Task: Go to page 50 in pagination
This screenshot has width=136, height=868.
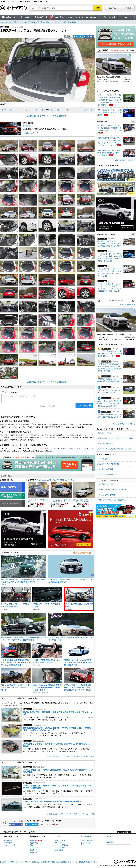Action: 53,110
